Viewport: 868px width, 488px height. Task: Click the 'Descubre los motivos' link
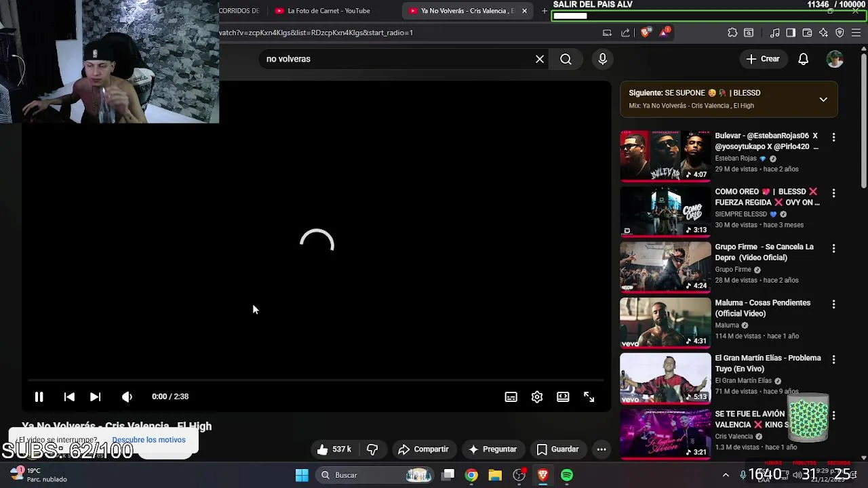click(x=149, y=440)
